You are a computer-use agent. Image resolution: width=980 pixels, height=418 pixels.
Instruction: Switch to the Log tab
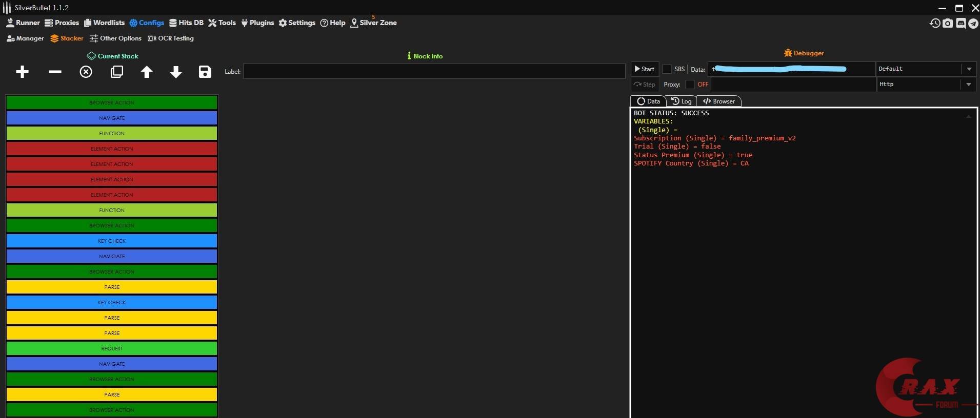pyautogui.click(x=681, y=101)
